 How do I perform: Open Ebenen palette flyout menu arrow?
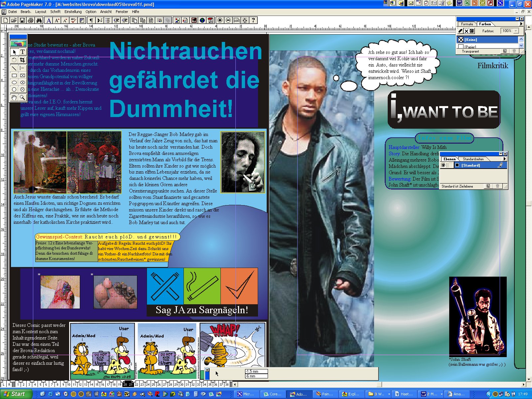(505, 159)
